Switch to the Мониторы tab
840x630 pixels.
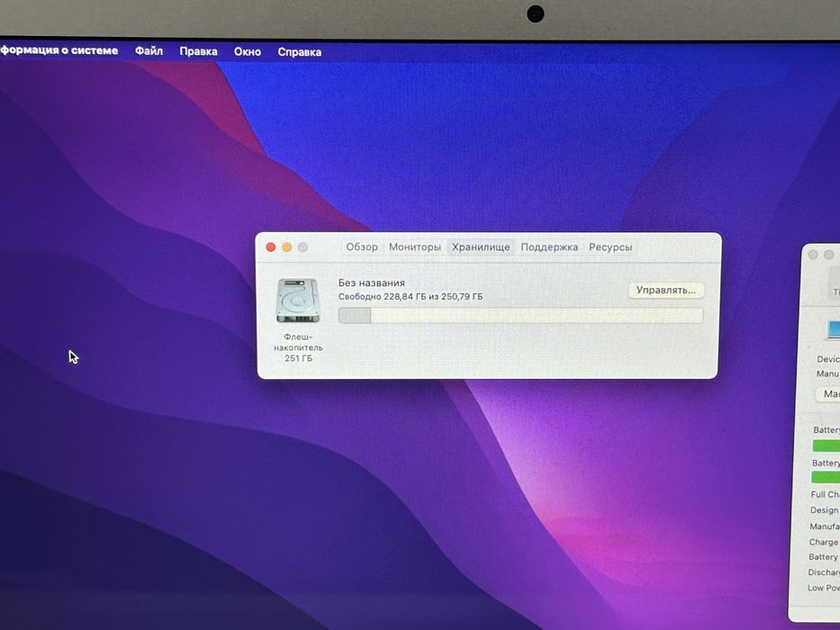(x=415, y=247)
